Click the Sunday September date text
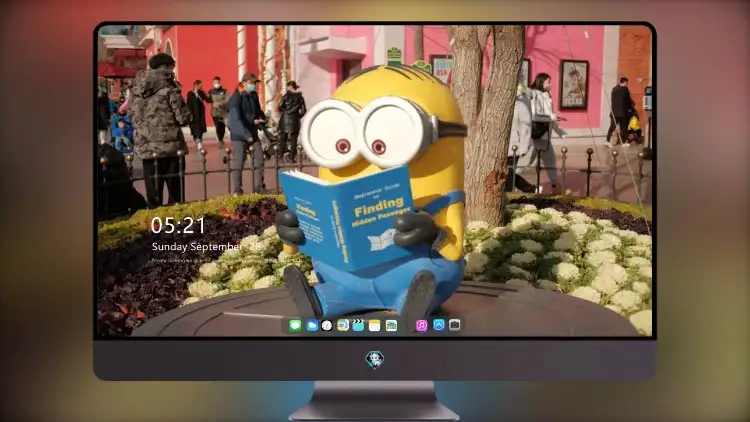 point(206,246)
